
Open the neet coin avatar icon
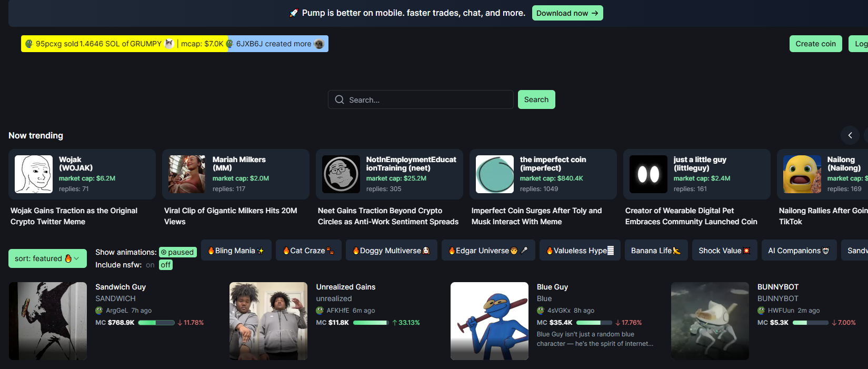341,174
